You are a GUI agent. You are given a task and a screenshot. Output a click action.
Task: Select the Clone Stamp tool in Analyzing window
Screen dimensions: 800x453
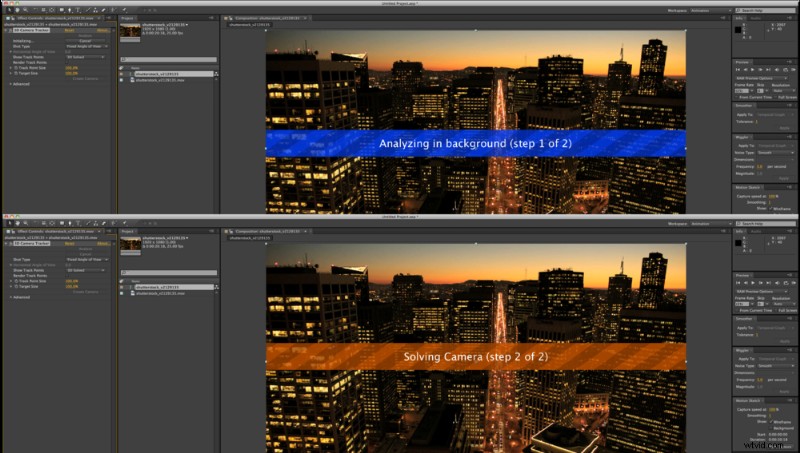(95, 10)
